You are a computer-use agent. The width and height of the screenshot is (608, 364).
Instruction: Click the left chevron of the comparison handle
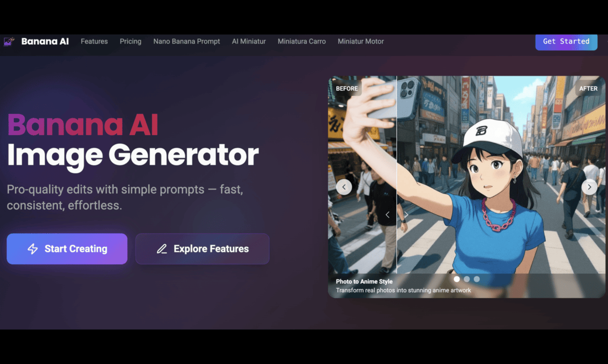coord(388,214)
